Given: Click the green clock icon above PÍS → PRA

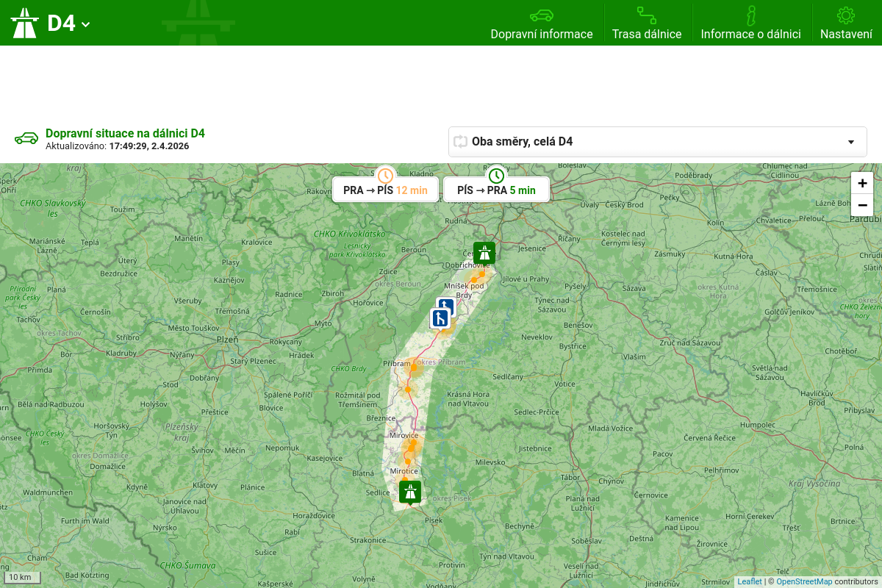Looking at the screenshot, I should 496,176.
